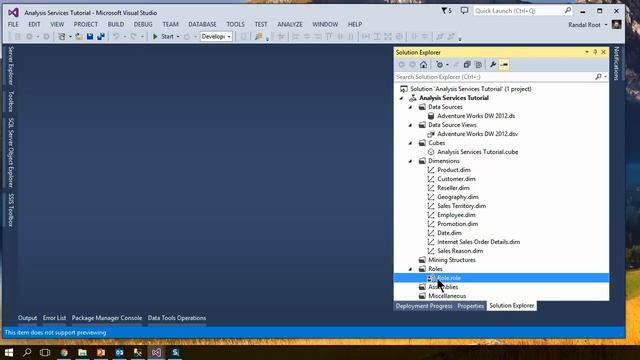Toggle Preview Selected Items button
This screenshot has height=360, width=640.
(504, 64)
